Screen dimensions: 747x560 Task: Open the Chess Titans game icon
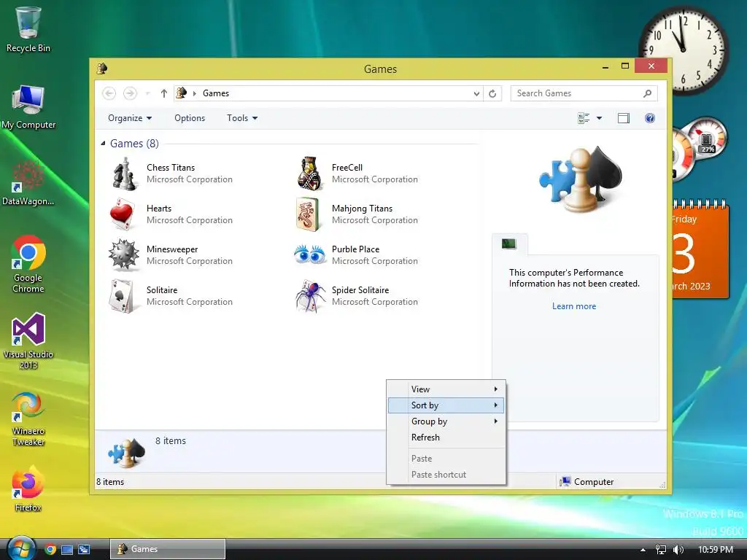[124, 174]
